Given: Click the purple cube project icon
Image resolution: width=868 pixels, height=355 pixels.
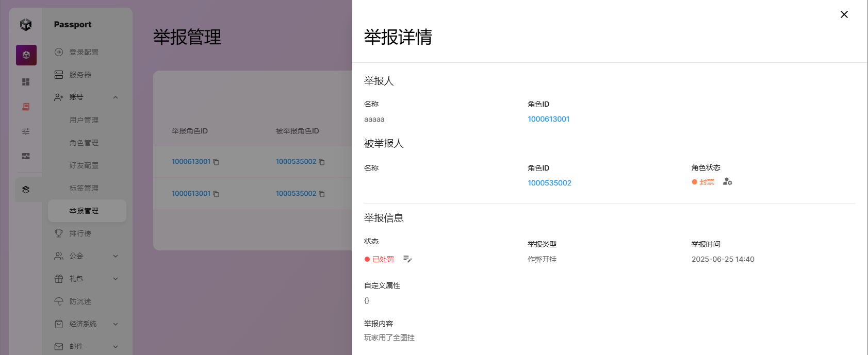Looking at the screenshot, I should pyautogui.click(x=26, y=55).
